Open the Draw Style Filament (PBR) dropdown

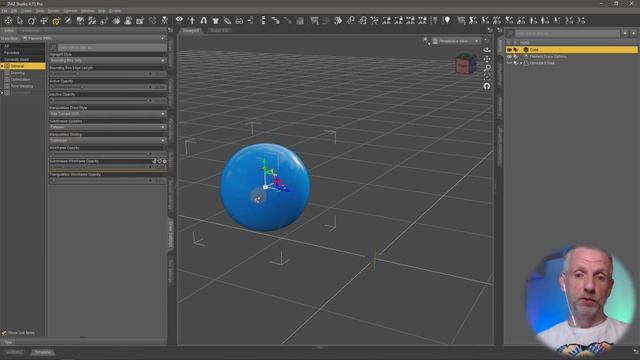pos(94,38)
